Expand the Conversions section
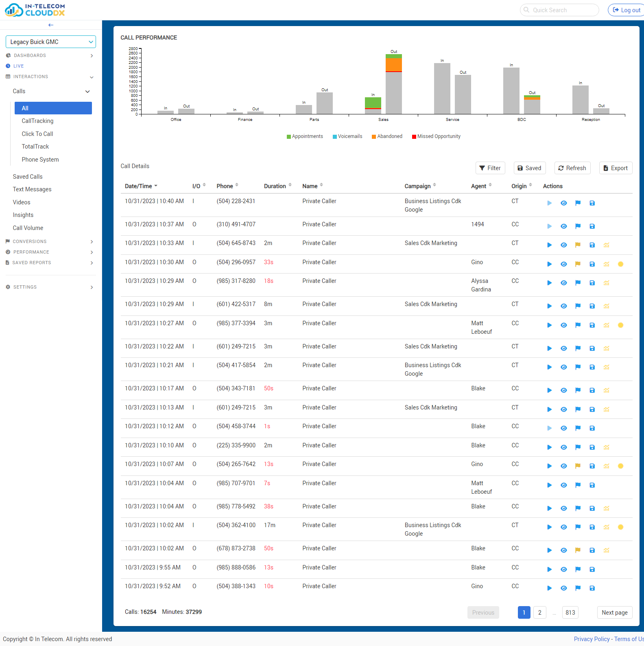This screenshot has height=646, width=644. click(x=50, y=241)
